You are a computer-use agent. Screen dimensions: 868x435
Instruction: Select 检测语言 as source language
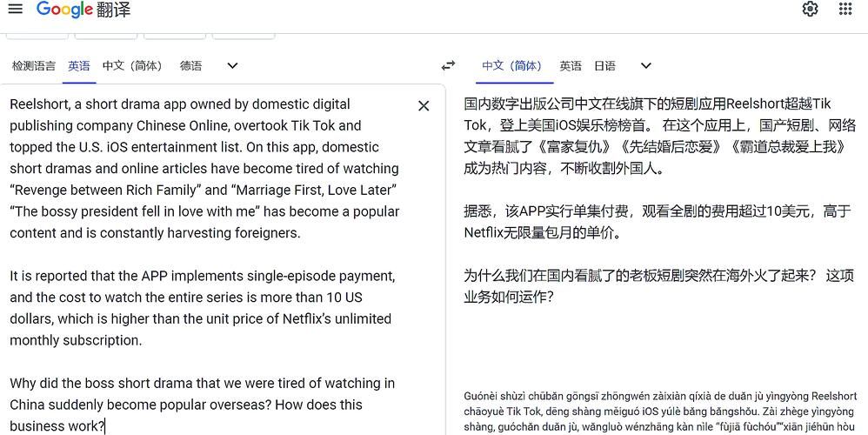point(34,66)
